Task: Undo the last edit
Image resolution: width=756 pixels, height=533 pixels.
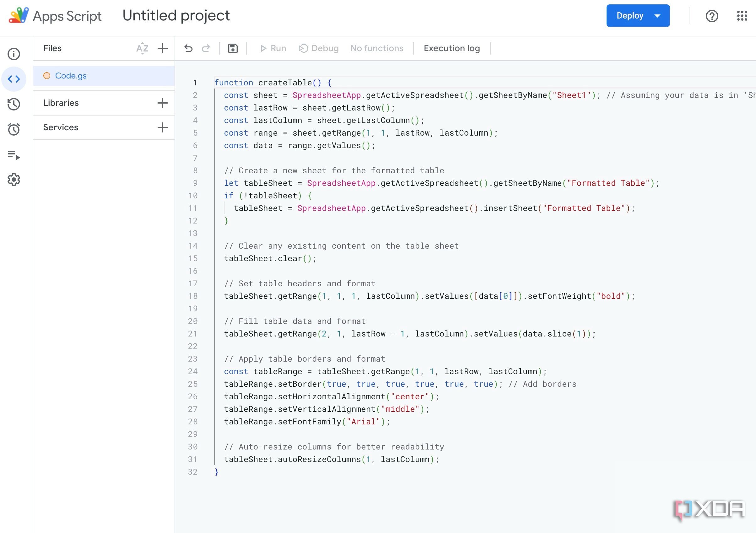Action: click(188, 48)
